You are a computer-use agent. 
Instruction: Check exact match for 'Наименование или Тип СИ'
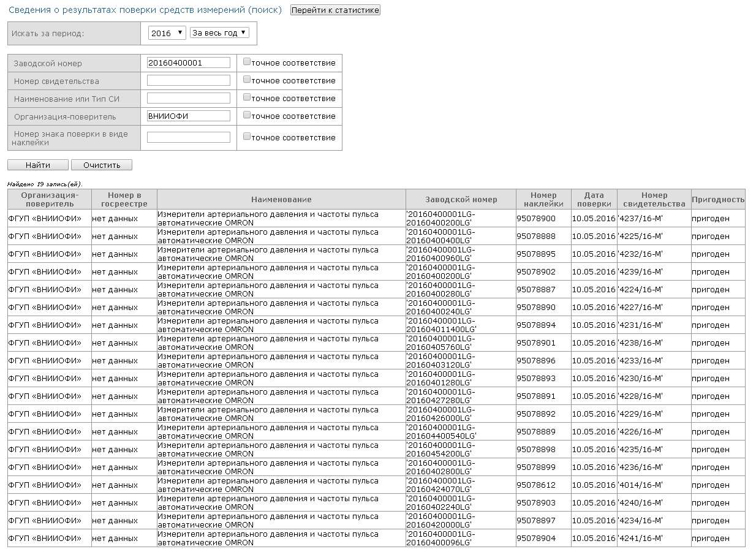point(247,97)
